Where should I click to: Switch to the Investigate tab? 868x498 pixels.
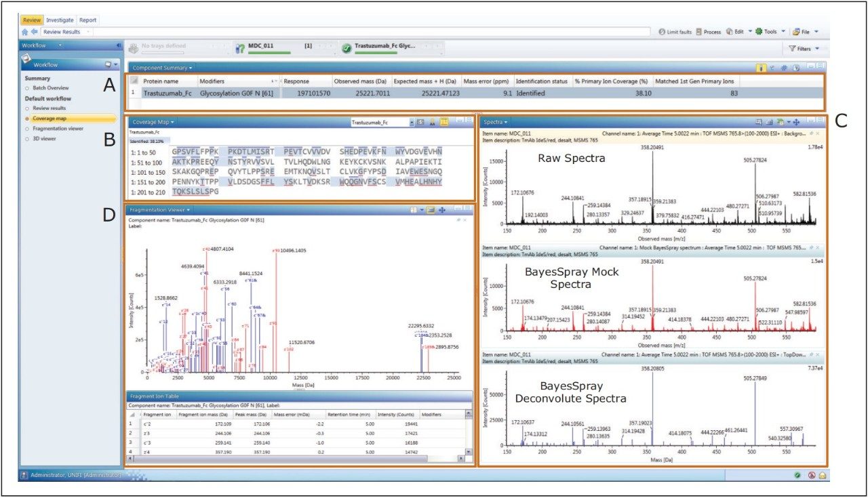pos(60,20)
